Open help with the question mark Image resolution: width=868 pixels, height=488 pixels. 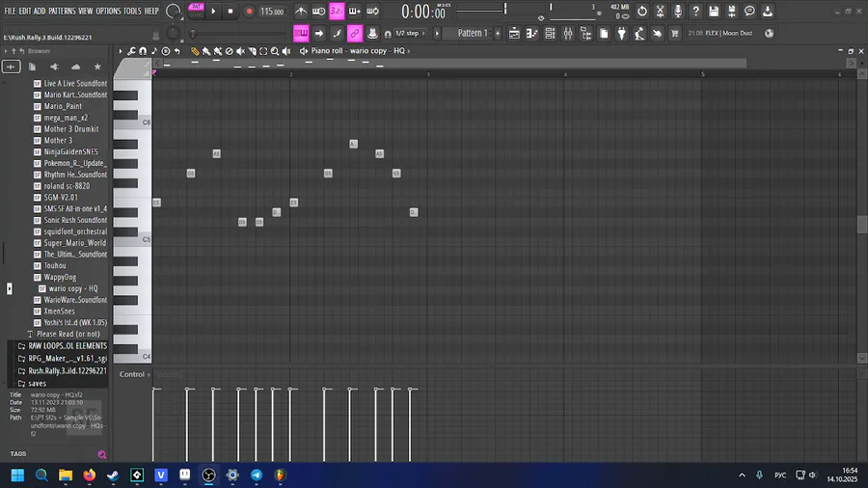(x=695, y=11)
